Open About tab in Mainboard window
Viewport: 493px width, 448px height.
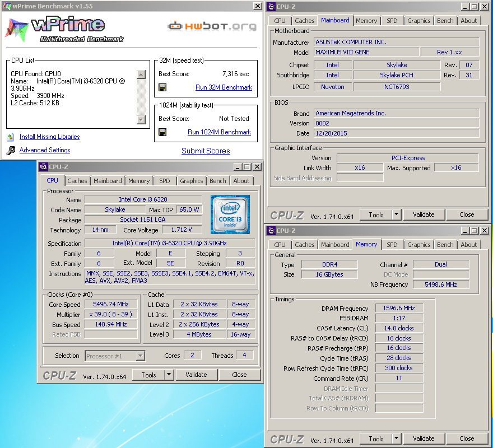(x=469, y=21)
